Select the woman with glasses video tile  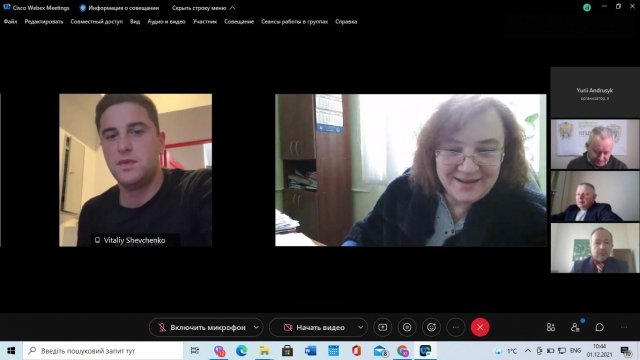click(411, 170)
